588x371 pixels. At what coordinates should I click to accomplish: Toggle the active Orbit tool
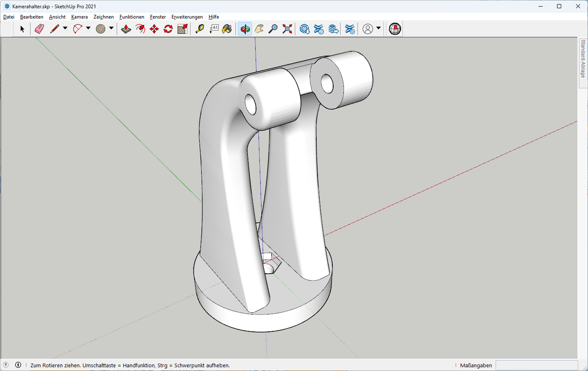coord(245,29)
